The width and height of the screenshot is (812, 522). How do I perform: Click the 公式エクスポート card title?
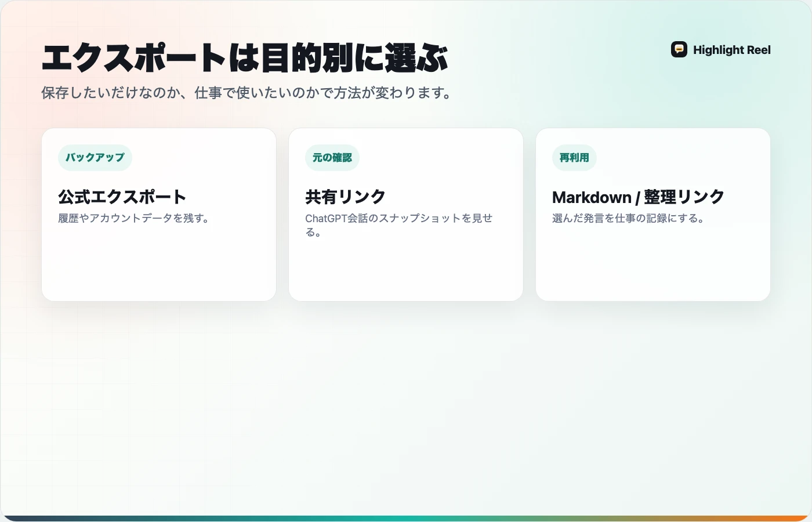click(x=122, y=197)
